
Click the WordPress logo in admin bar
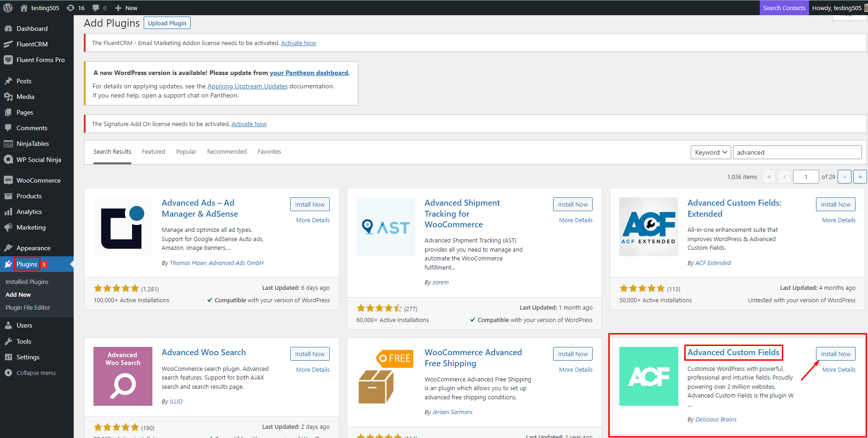[x=8, y=8]
